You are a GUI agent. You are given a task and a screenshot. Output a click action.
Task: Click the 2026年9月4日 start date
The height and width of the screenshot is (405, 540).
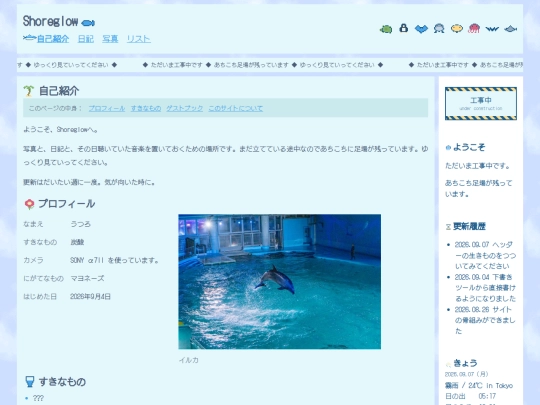point(90,297)
